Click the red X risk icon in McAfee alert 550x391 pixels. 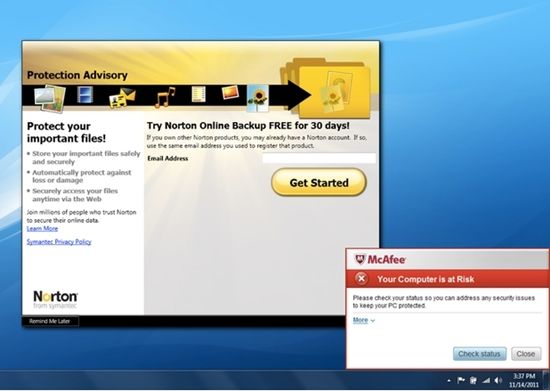(361, 279)
